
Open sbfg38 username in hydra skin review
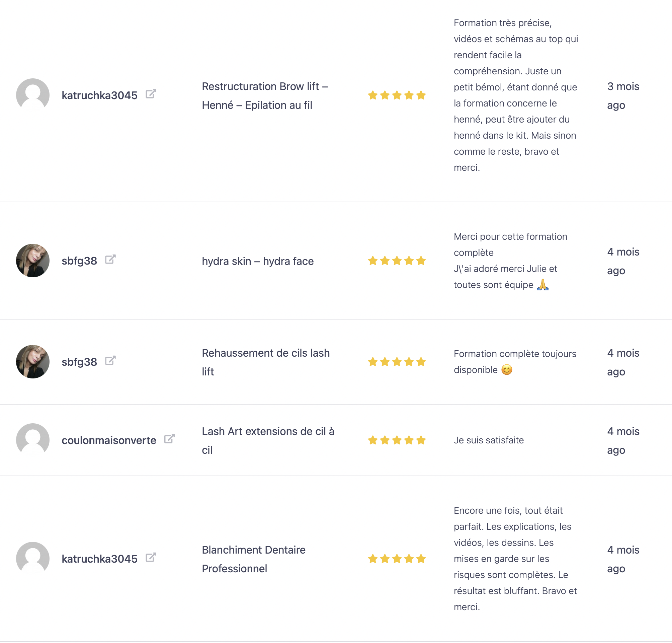tap(79, 261)
